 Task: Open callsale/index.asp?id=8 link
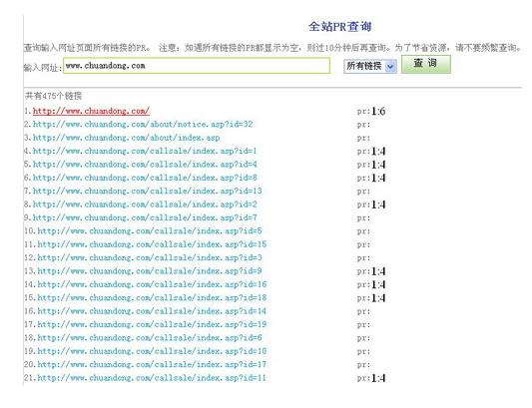click(x=145, y=178)
